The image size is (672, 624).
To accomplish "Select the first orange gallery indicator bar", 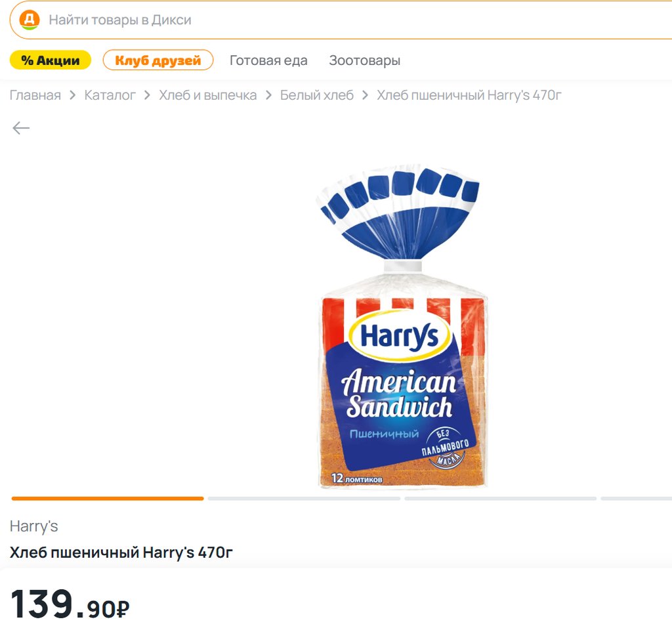I will (108, 499).
